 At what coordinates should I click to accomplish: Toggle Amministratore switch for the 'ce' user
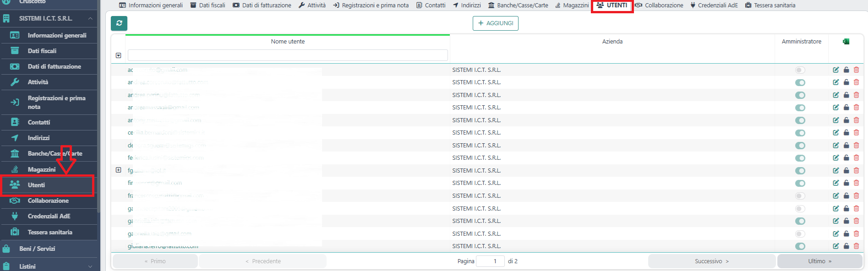pos(800,133)
